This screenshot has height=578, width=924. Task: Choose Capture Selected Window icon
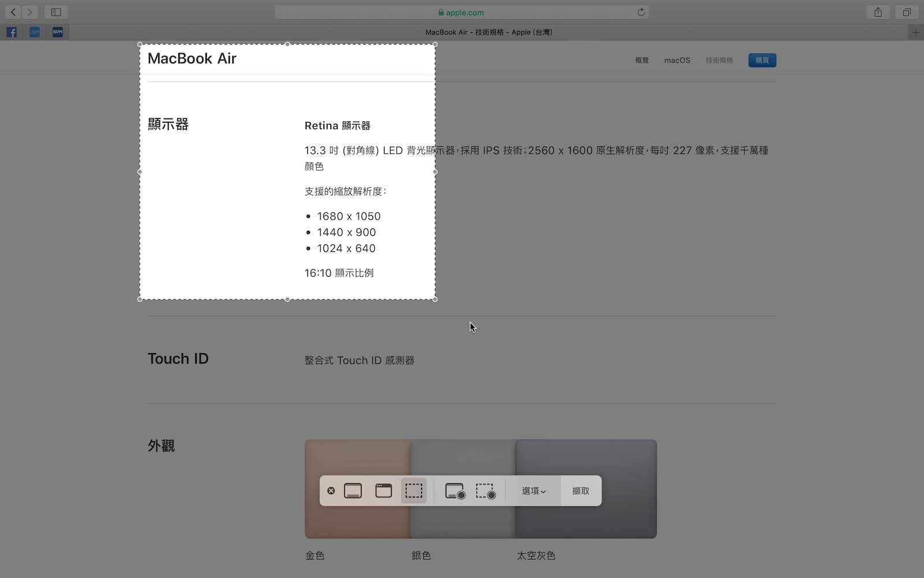tap(383, 491)
